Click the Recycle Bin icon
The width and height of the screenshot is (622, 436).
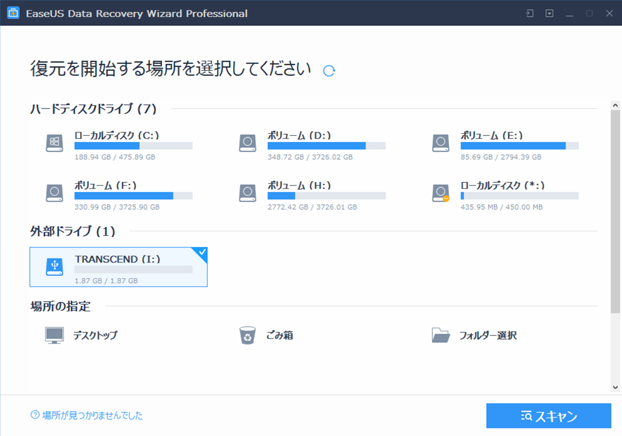point(247,336)
